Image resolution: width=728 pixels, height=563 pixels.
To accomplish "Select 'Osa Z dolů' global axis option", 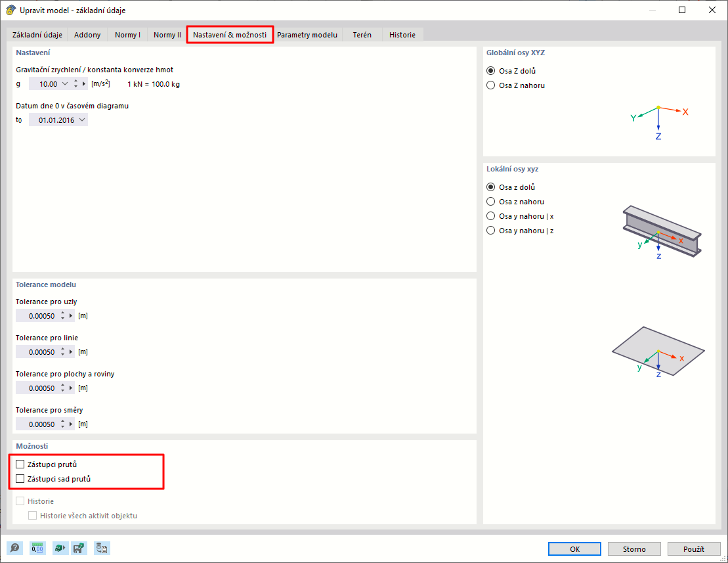I will click(x=491, y=70).
